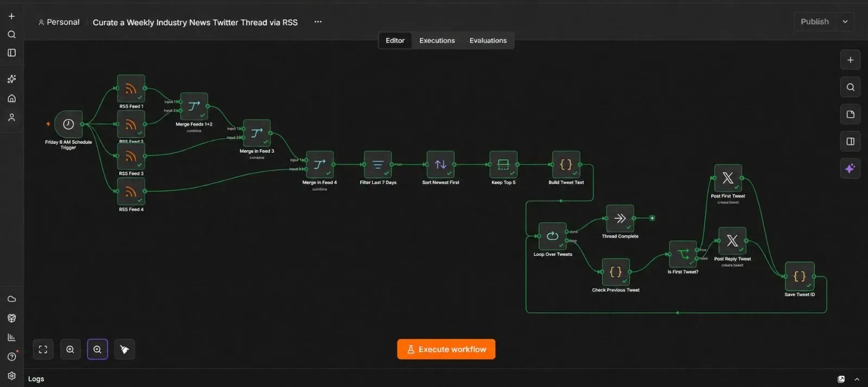Viewport: 868px width, 387px height.
Task: Select the RSS Feed 4 node
Action: 131,191
